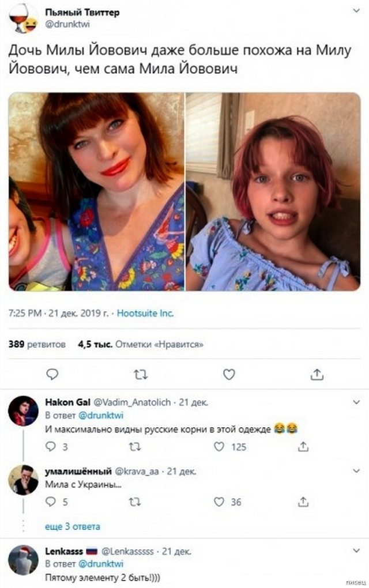Share the main tweet via upload icon
Screen dimensions: 369x588
tap(317, 374)
